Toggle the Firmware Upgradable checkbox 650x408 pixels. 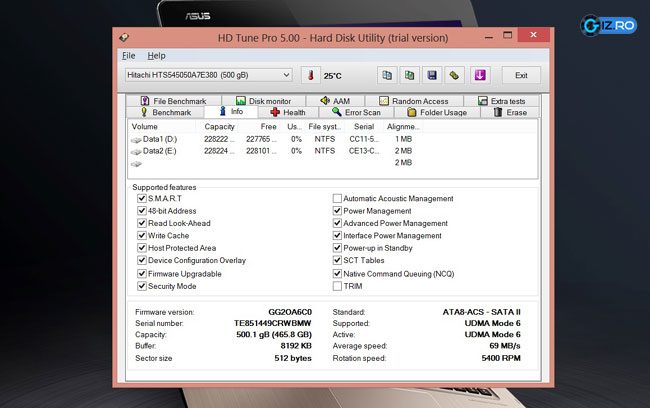[142, 274]
